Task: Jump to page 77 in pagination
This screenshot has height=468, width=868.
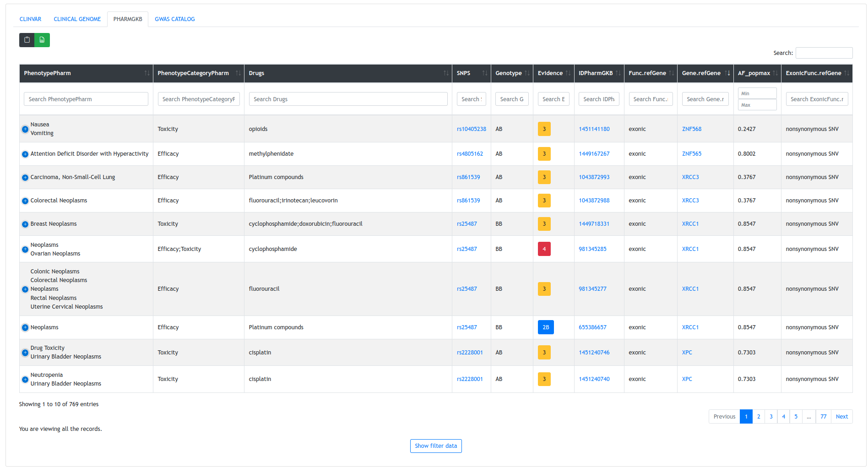Action: 823,417
